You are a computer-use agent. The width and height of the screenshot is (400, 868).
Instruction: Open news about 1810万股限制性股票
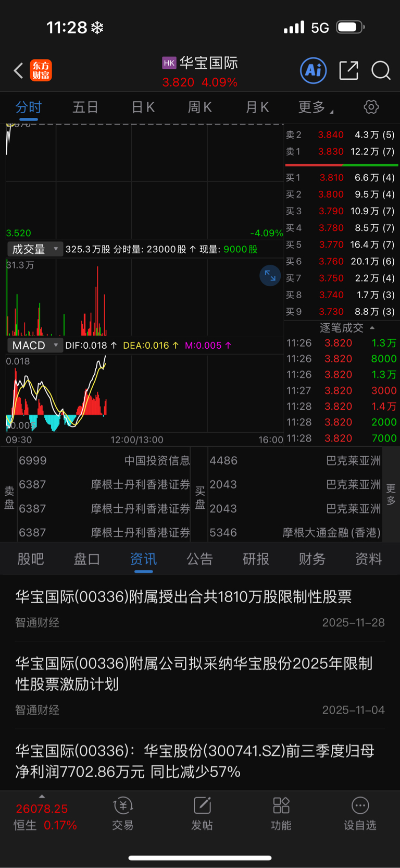click(x=200, y=608)
